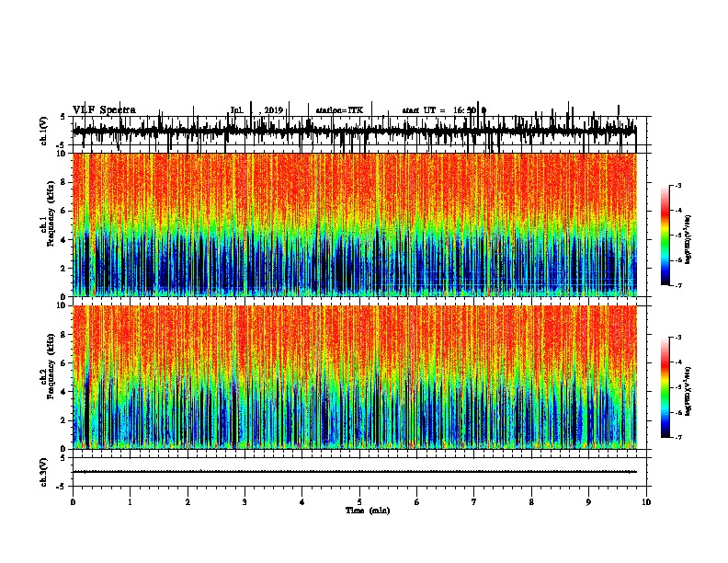Viewport: 728px width, 563px height.
Task: Click the "ch.3(V)" axis label
Action: 44,473
